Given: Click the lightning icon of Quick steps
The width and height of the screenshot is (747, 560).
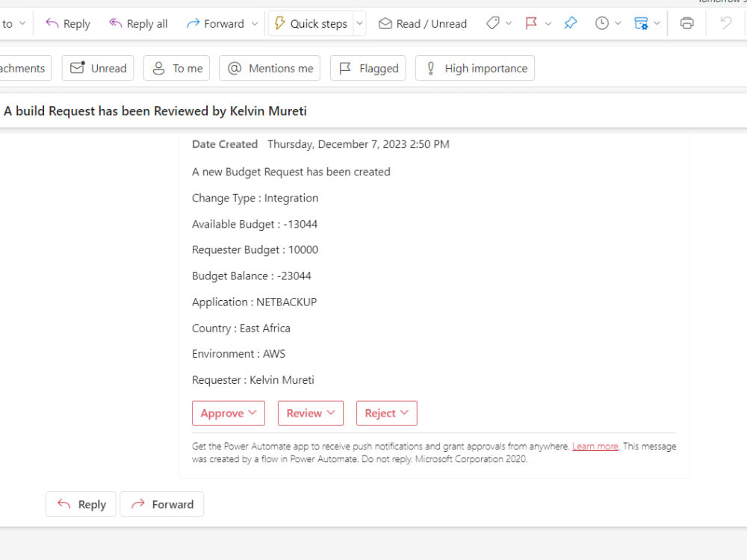Looking at the screenshot, I should [279, 23].
